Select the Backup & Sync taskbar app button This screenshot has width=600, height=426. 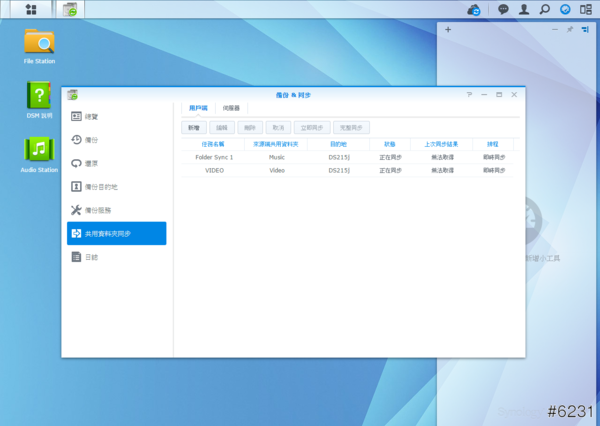tap(70, 9)
